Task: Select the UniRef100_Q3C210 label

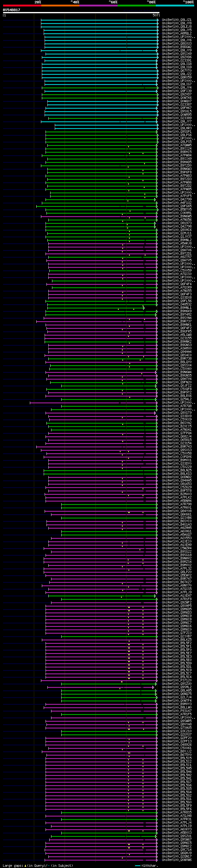Action: (177, 731)
